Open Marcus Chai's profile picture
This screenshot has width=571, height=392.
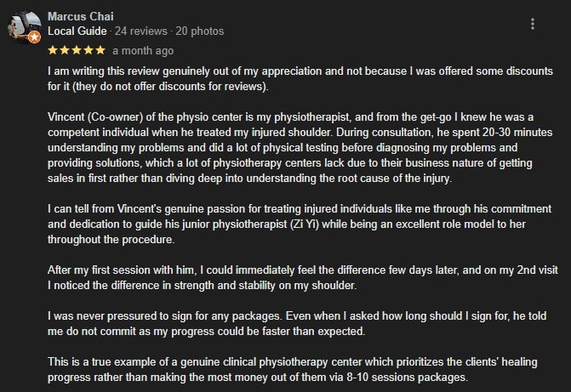(x=23, y=26)
